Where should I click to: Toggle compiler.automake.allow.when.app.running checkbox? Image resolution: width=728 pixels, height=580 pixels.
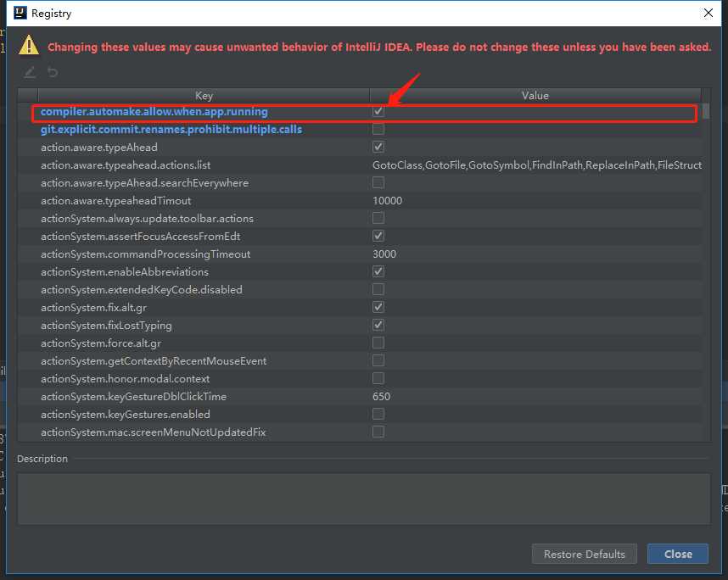pyautogui.click(x=378, y=111)
